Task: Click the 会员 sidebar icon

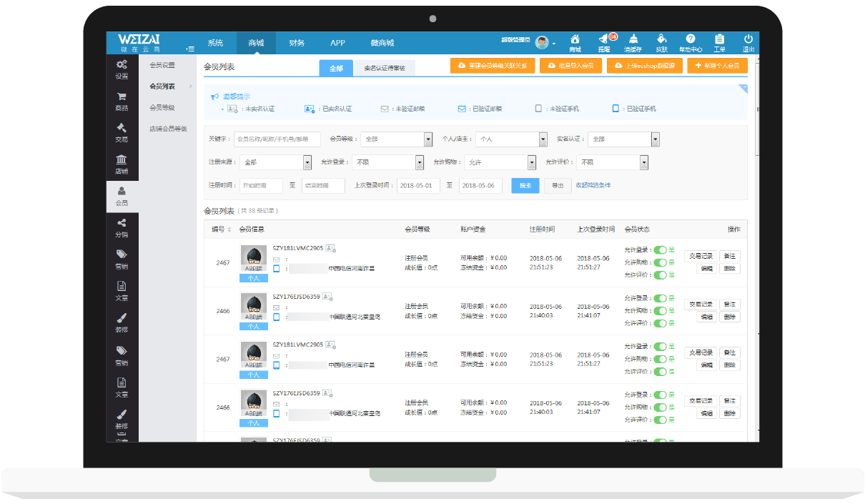Action: point(122,196)
